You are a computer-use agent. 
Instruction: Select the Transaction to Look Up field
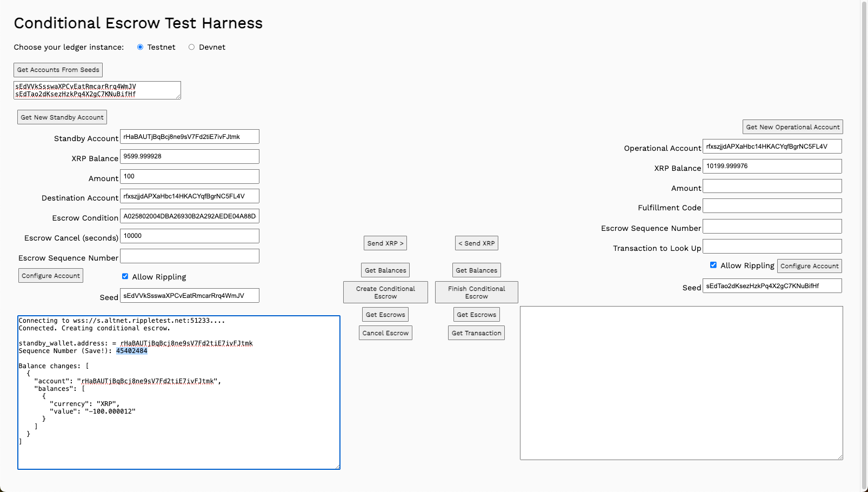pyautogui.click(x=772, y=246)
